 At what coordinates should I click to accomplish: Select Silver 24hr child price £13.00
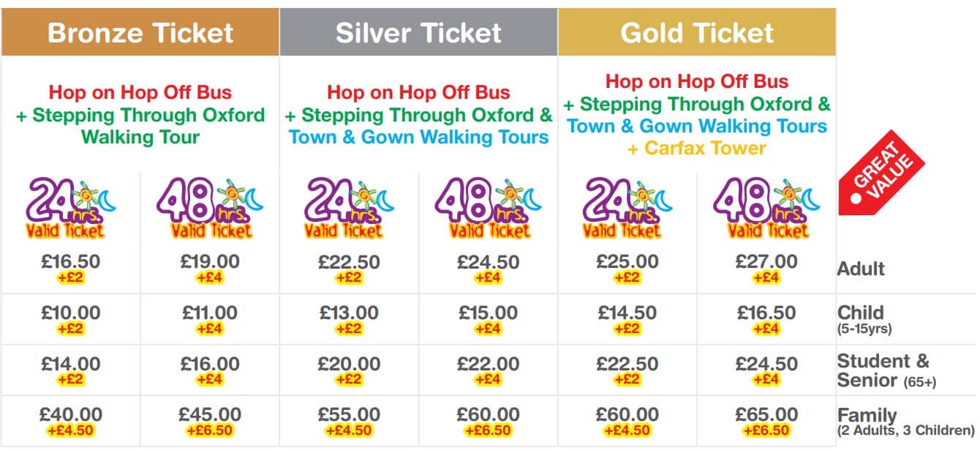[349, 313]
